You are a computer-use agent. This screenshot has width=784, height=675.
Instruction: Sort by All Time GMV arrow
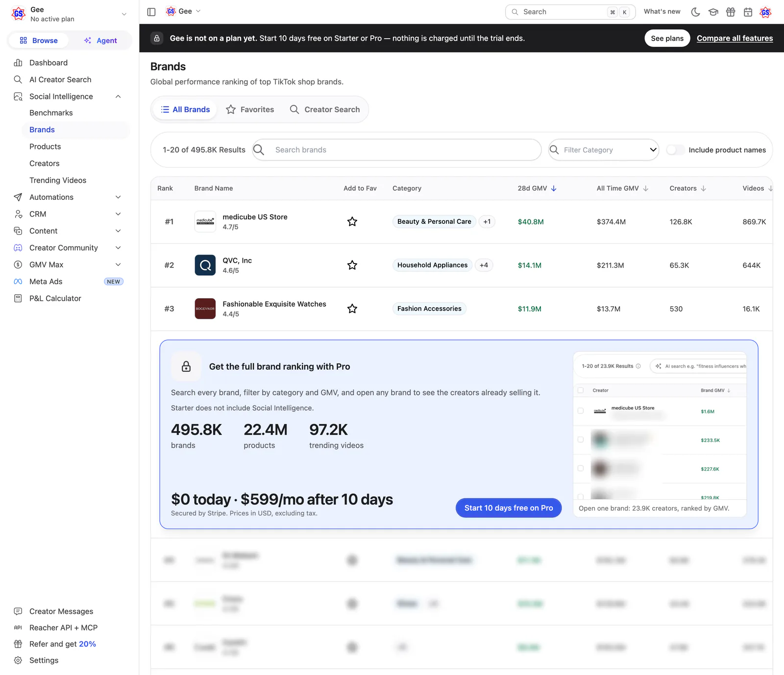[x=646, y=188]
